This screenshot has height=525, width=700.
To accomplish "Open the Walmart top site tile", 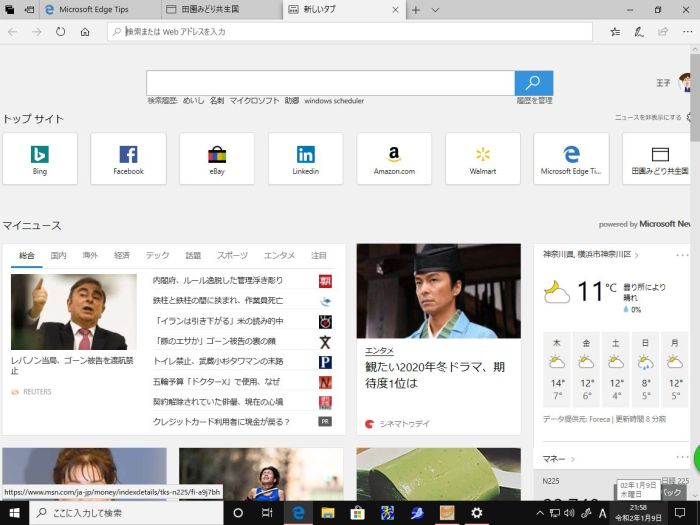I will 482,159.
